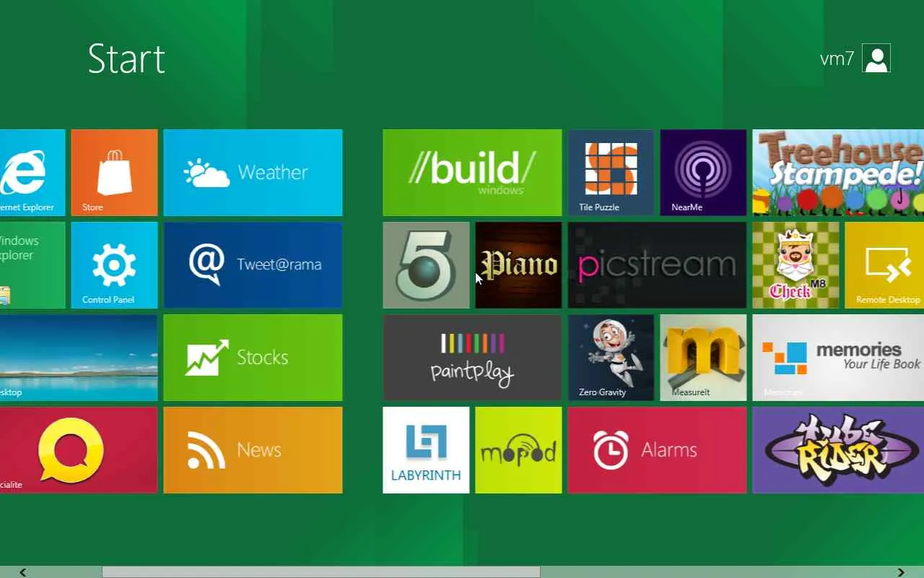Launch the MeasureIt tile
Viewport: 924px width, 578px height.
coord(703,358)
